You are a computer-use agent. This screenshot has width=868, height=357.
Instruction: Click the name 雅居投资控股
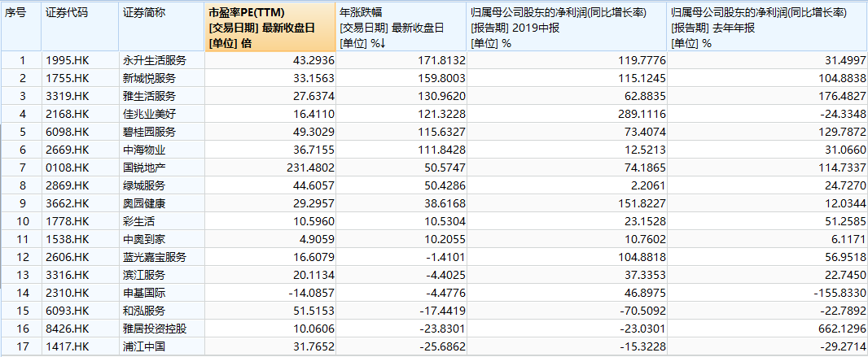pos(155,329)
